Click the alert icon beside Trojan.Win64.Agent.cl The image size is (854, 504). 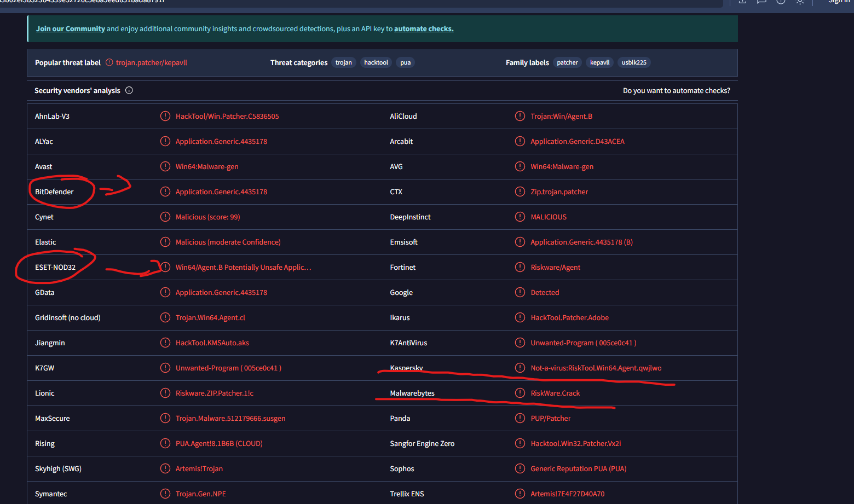point(165,317)
